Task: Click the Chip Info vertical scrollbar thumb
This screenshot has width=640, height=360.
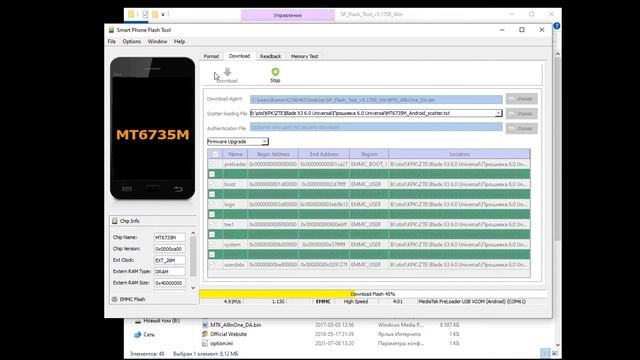Action: coord(193,257)
